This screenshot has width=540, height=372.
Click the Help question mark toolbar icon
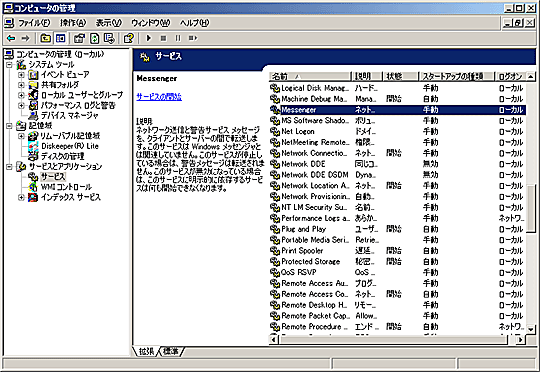tap(128, 38)
